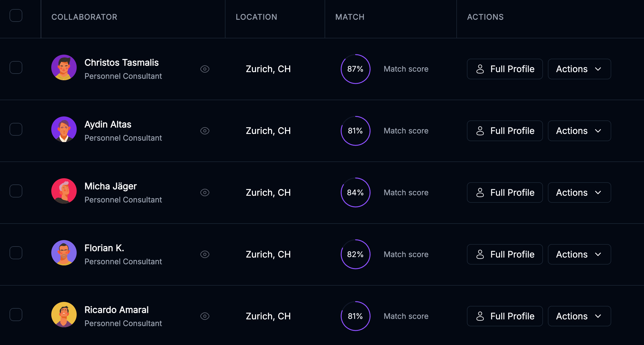Click Florian K.'s profile avatar

(64, 253)
